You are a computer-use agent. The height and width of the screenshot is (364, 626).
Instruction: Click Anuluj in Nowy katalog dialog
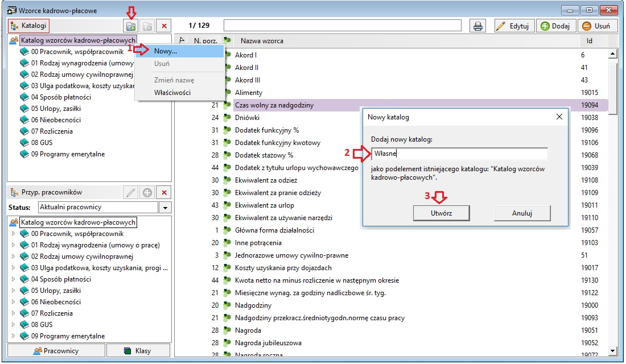point(522,213)
